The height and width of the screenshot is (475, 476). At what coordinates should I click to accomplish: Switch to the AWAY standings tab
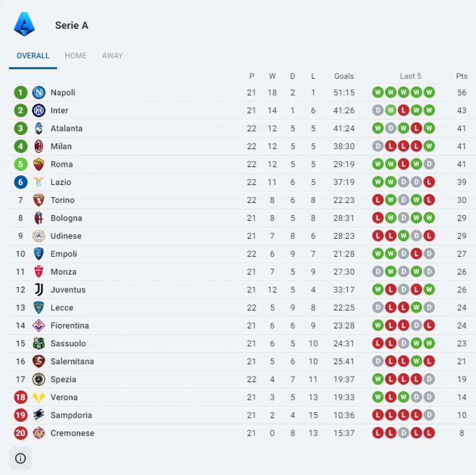[112, 56]
